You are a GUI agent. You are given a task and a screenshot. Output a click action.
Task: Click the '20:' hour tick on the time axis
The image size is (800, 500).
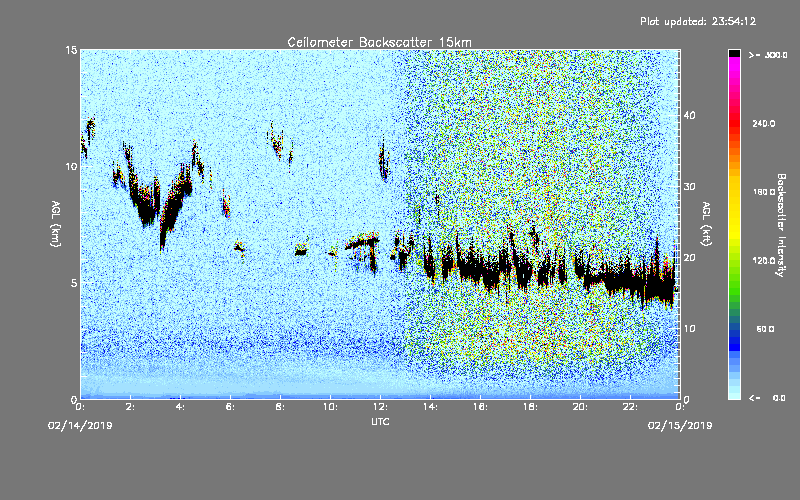click(x=581, y=407)
